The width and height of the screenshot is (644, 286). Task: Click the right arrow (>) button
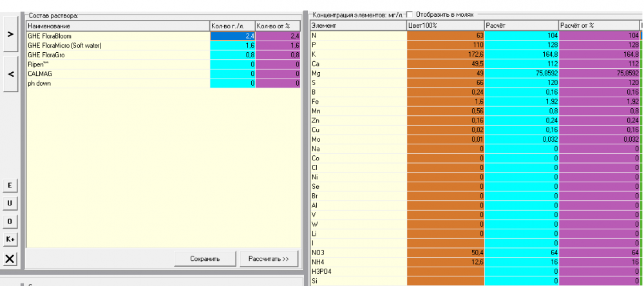point(10,34)
